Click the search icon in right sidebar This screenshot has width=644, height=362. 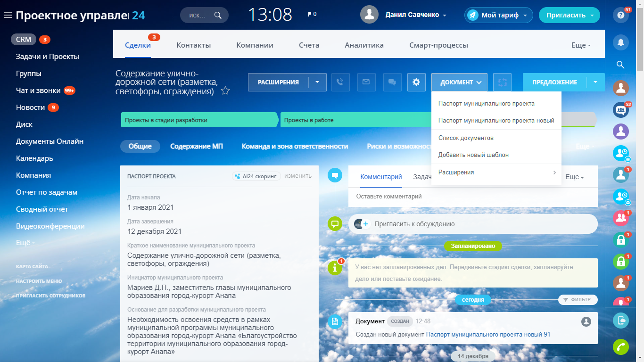point(621,65)
